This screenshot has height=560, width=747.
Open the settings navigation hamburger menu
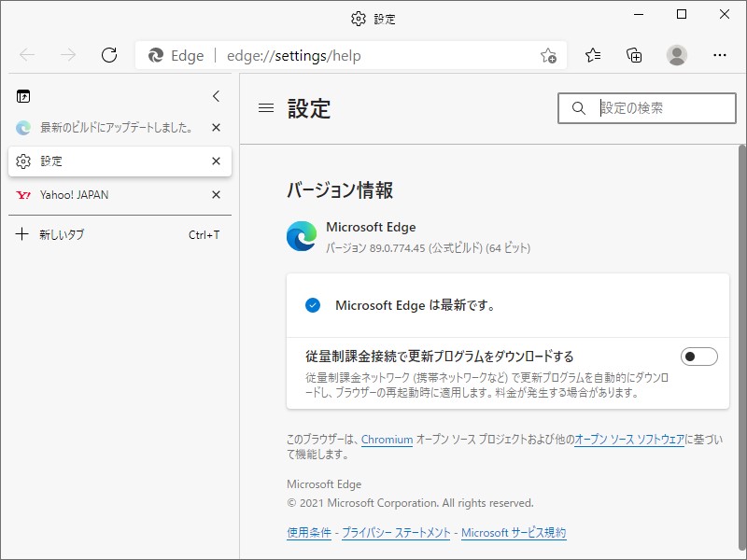point(266,108)
